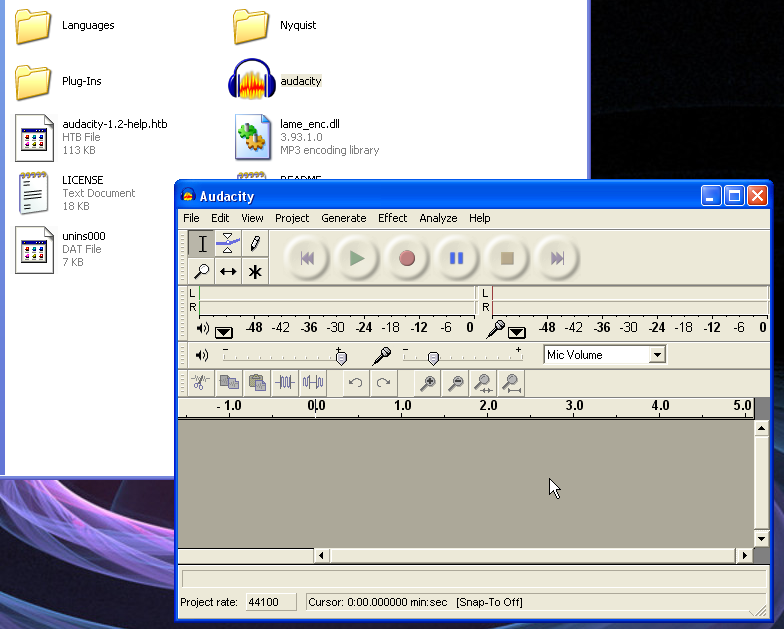Image resolution: width=784 pixels, height=629 pixels.
Task: Open the Effect menu
Action: (x=392, y=218)
